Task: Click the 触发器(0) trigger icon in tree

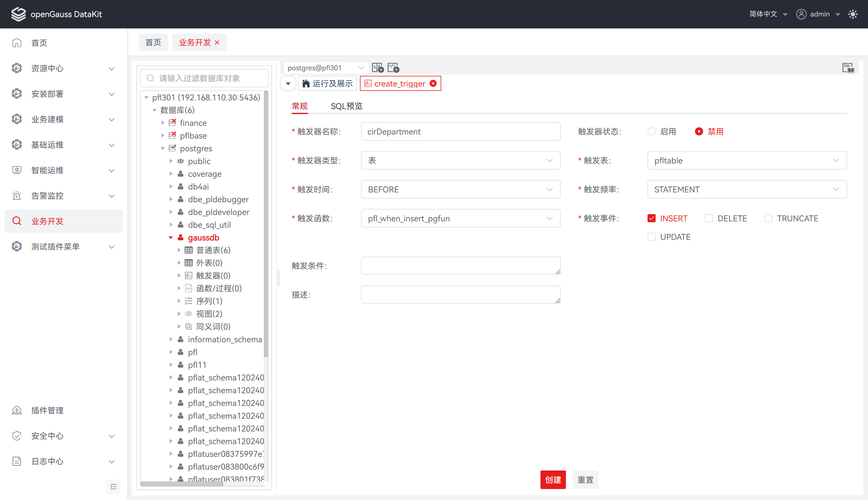Action: point(189,275)
